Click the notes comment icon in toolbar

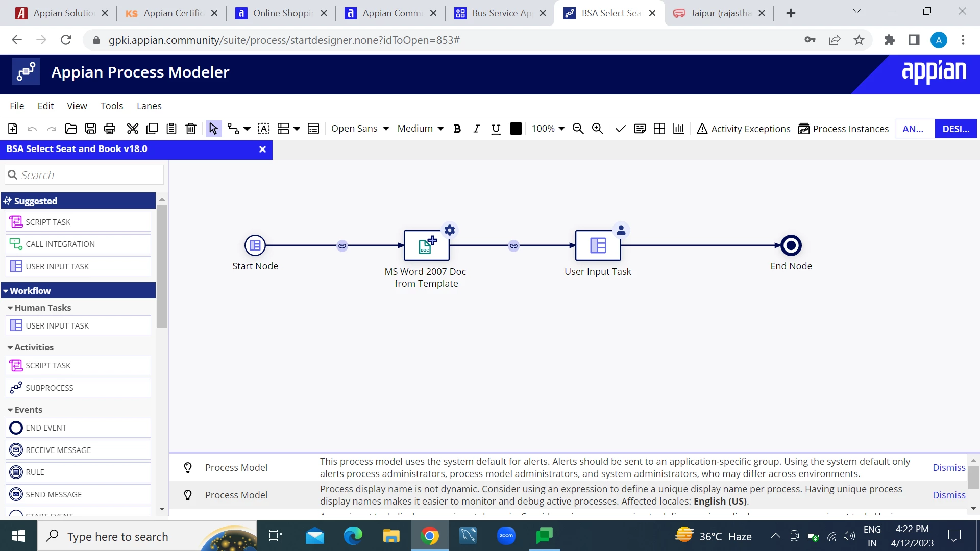point(640,129)
